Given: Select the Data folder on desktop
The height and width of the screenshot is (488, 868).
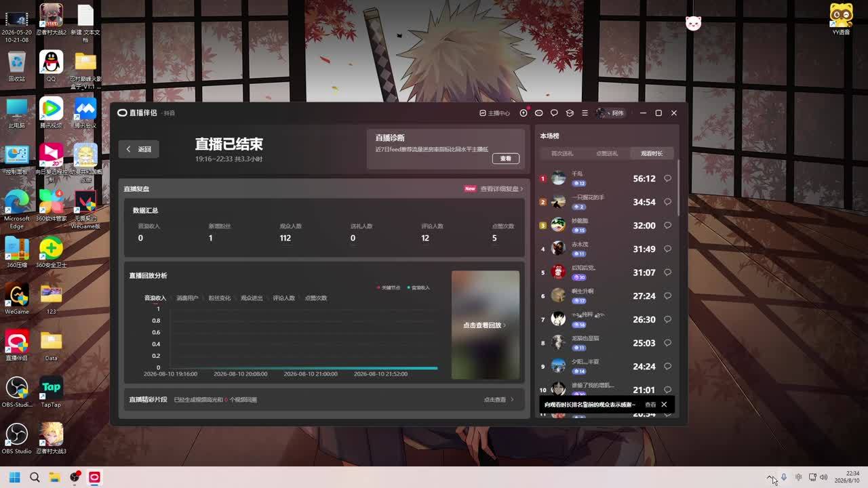Looking at the screenshot, I should pos(51,346).
